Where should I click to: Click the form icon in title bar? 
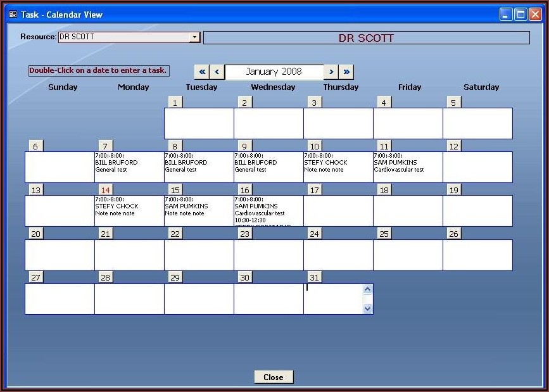click(13, 14)
